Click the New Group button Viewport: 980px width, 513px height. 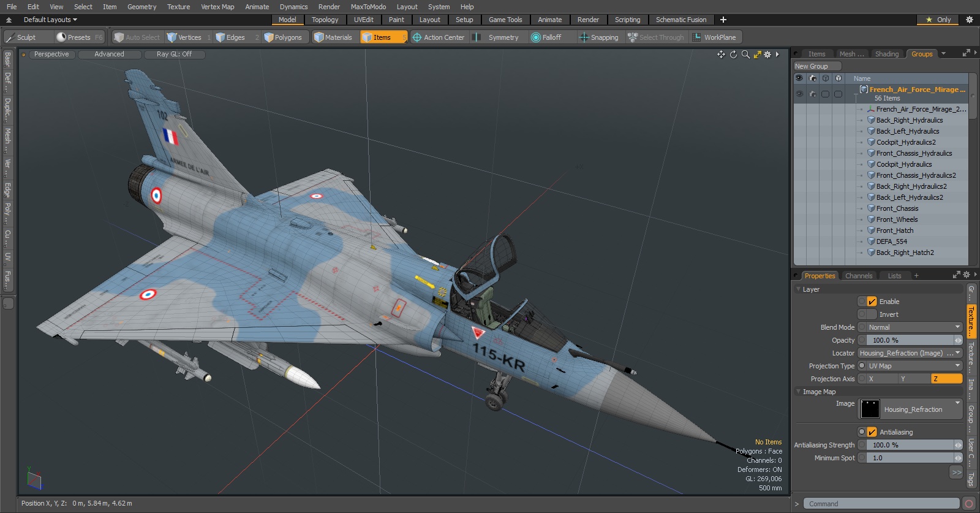pyautogui.click(x=817, y=66)
